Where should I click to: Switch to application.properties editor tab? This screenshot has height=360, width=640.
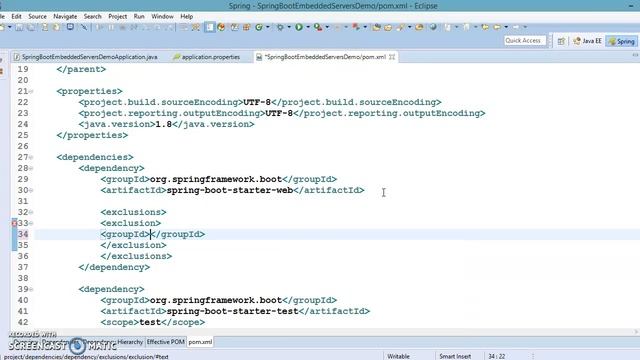click(x=207, y=57)
